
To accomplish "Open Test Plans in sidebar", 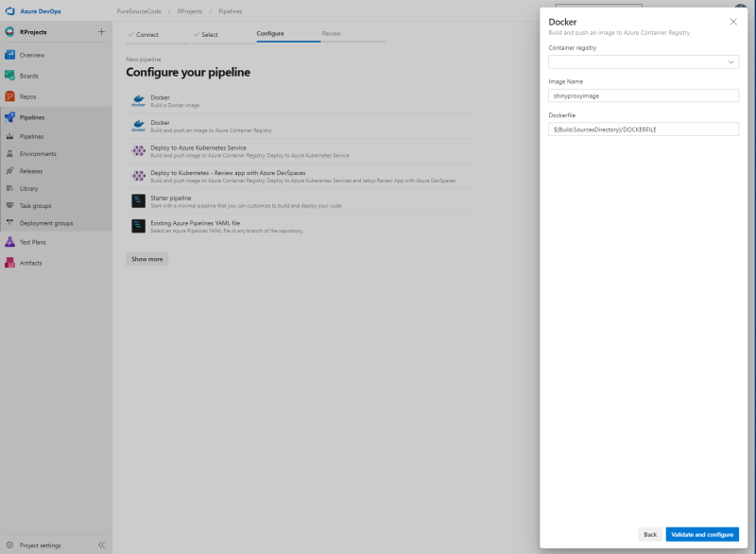I will (56, 242).
